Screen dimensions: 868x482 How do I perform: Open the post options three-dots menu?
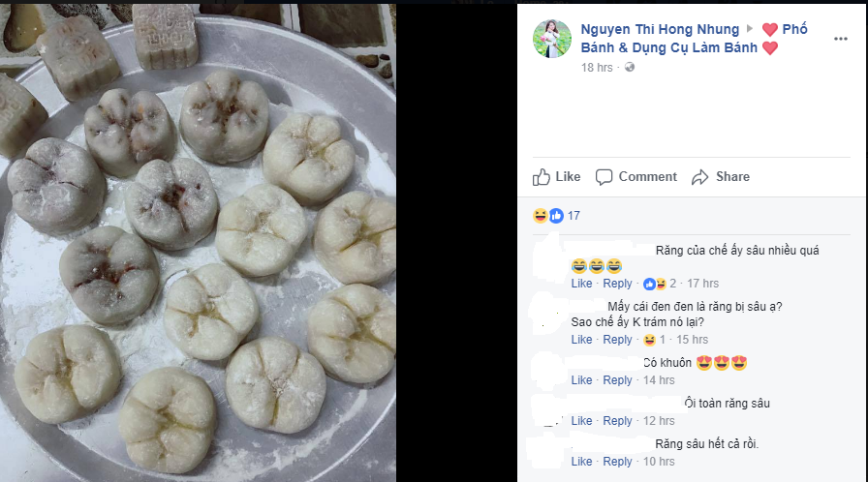pos(840,39)
